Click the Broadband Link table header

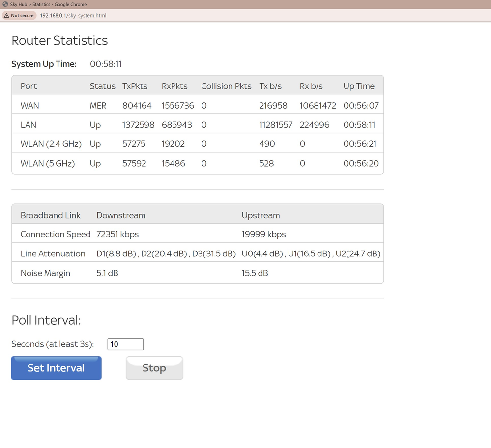coord(51,215)
